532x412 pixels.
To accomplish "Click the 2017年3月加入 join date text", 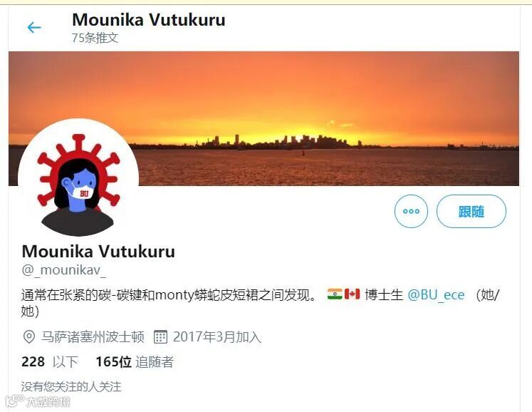I will coord(217,337).
